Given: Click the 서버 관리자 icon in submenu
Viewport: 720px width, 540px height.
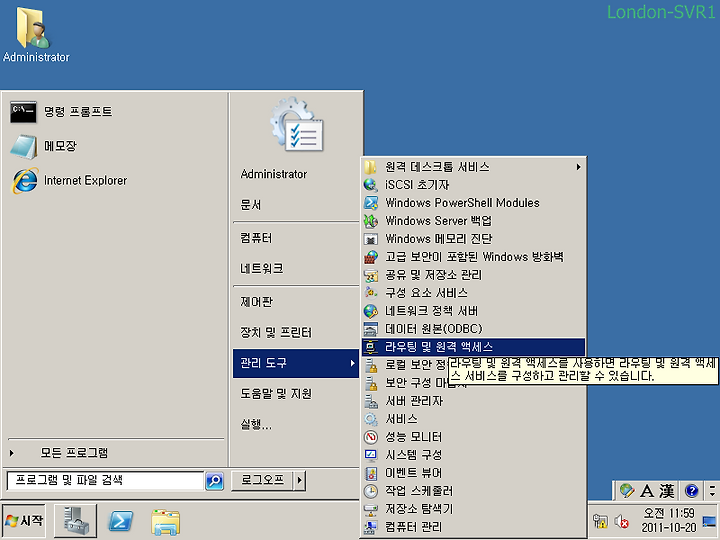Looking at the screenshot, I should click(371, 401).
